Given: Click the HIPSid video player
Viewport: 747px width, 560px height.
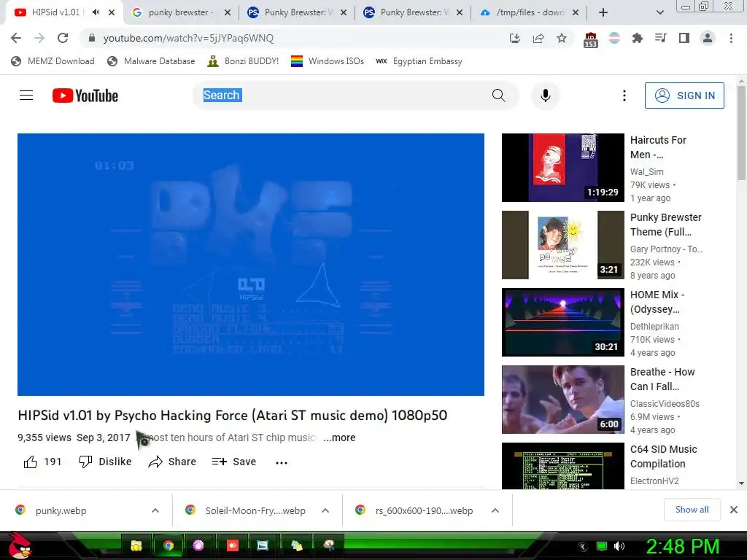Looking at the screenshot, I should point(251,264).
